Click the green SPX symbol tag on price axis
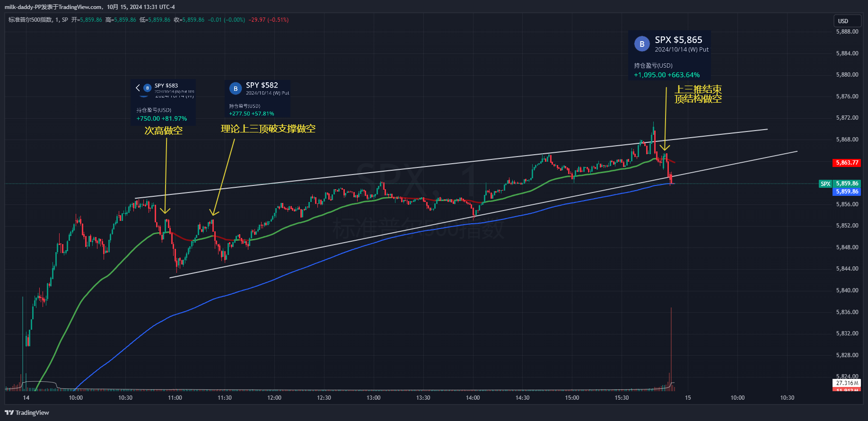The image size is (868, 421). click(825, 184)
